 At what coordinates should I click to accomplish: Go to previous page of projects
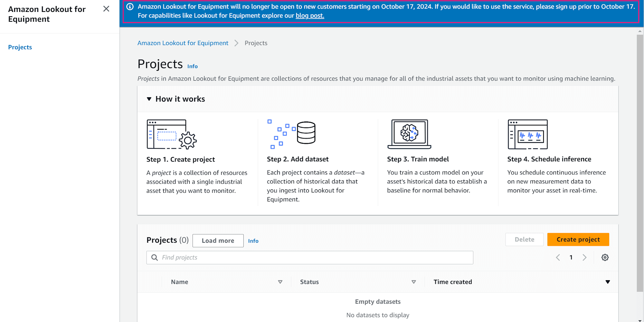(x=558, y=258)
